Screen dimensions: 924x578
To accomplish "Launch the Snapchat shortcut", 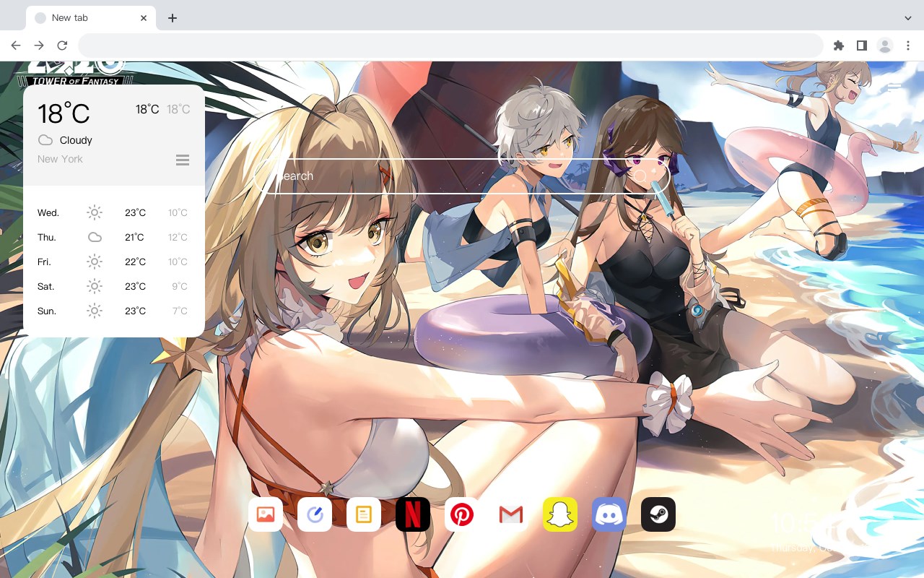I will [560, 514].
